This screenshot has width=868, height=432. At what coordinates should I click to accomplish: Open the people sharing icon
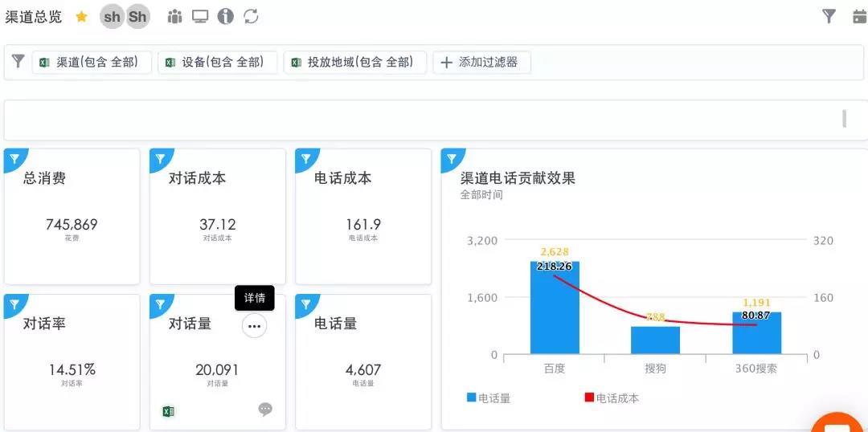pyautogui.click(x=174, y=17)
